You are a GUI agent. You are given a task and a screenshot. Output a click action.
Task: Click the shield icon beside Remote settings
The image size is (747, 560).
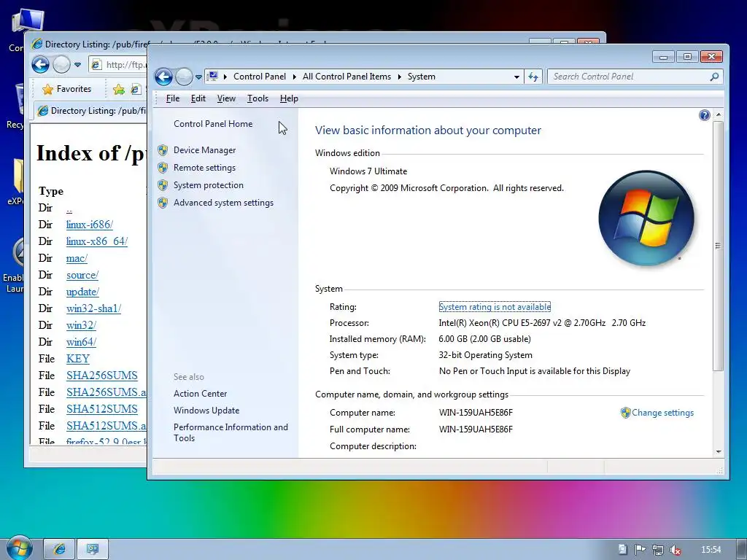pos(163,168)
